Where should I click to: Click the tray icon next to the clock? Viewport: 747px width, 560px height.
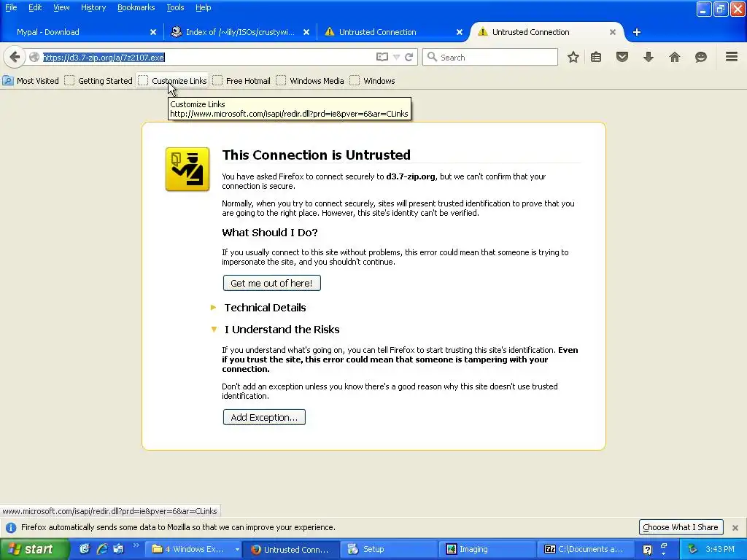[692, 549]
